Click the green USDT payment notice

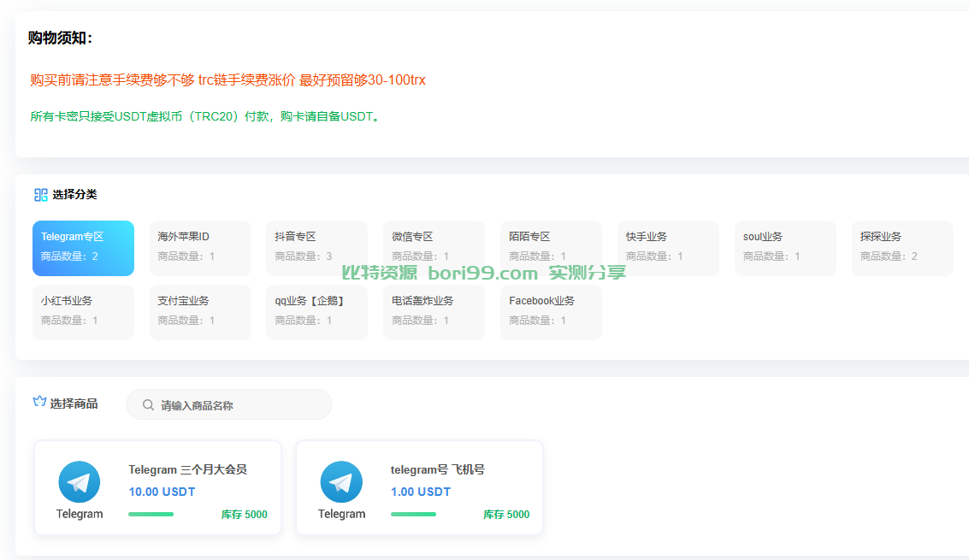[204, 116]
